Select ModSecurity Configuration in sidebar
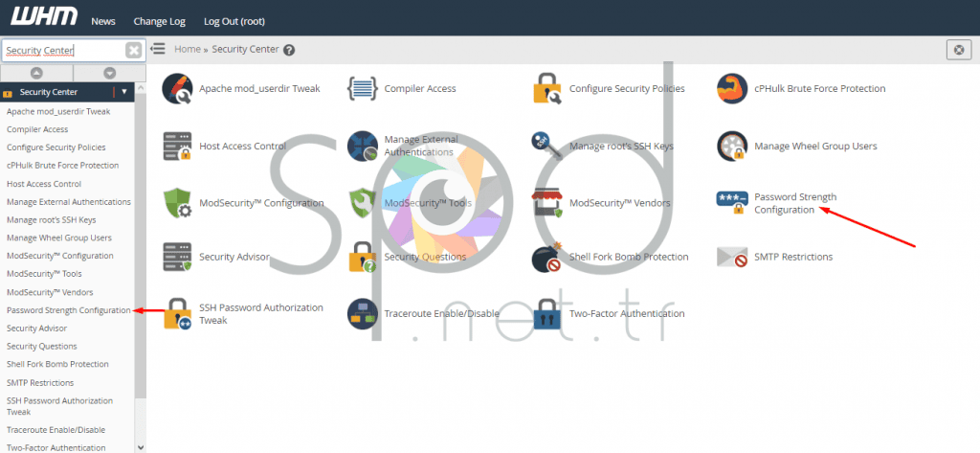This screenshot has width=980, height=453. pos(60,256)
